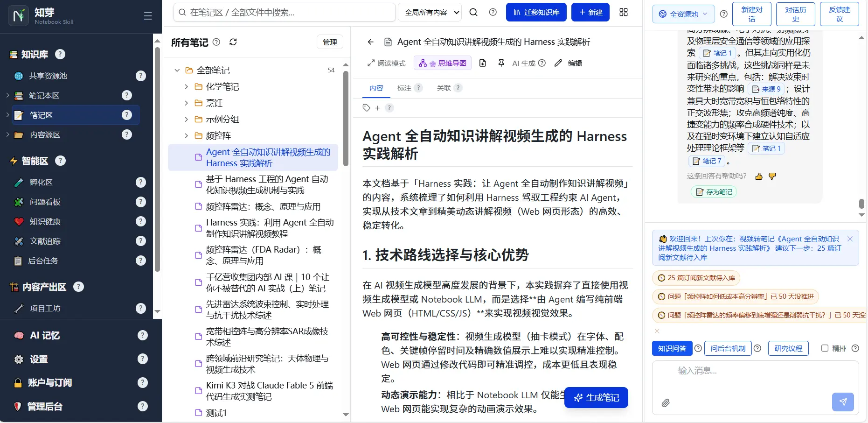Screen dimensions: 868x423
Task: Open the 思维导图 mind map view
Action: pyautogui.click(x=443, y=63)
